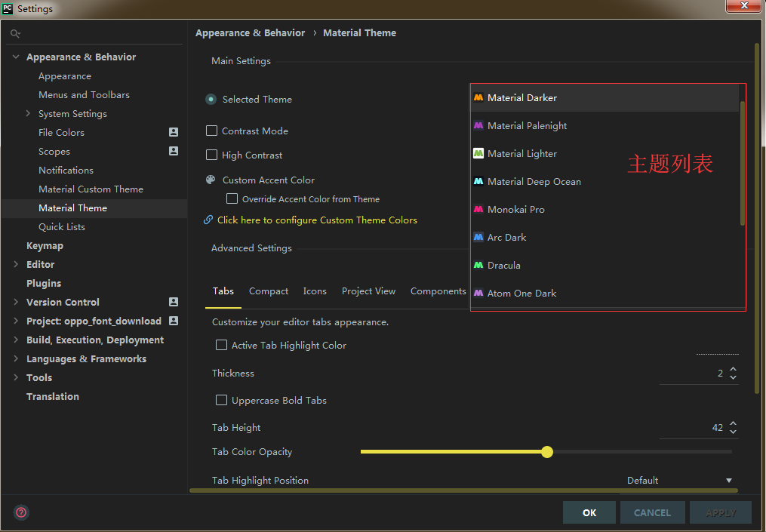Image resolution: width=766 pixels, height=532 pixels.
Task: Click the active tab highlight color field
Action: coord(717,346)
